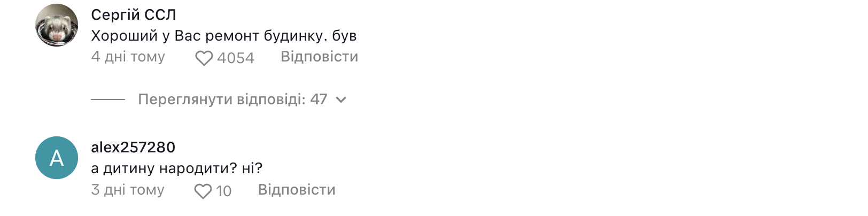
Task: Click the 10 likes count
Action: tap(223, 191)
